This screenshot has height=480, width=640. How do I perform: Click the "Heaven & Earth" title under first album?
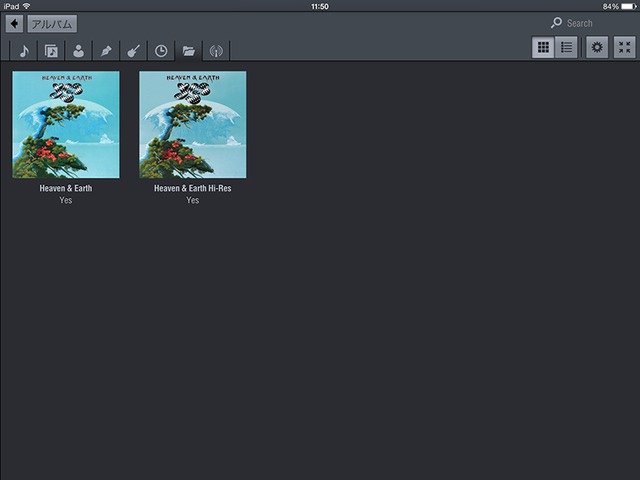[x=66, y=188]
